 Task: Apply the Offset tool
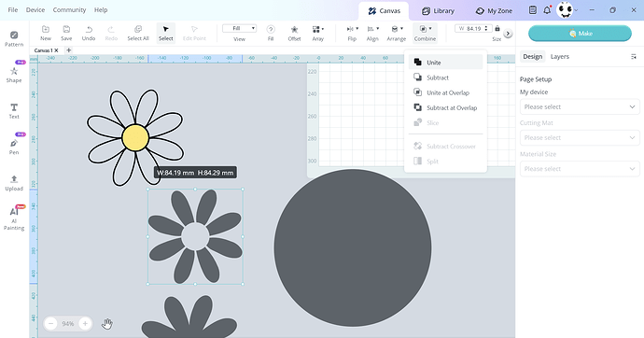(x=294, y=33)
